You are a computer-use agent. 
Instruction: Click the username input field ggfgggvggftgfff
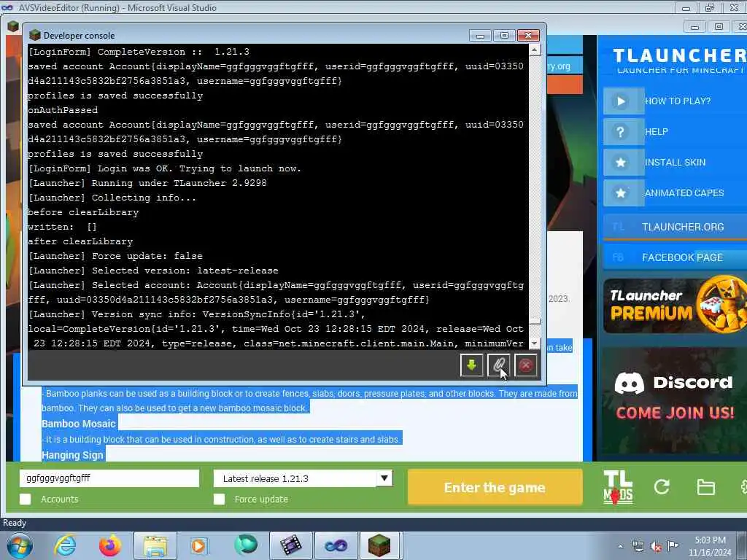[x=109, y=478]
